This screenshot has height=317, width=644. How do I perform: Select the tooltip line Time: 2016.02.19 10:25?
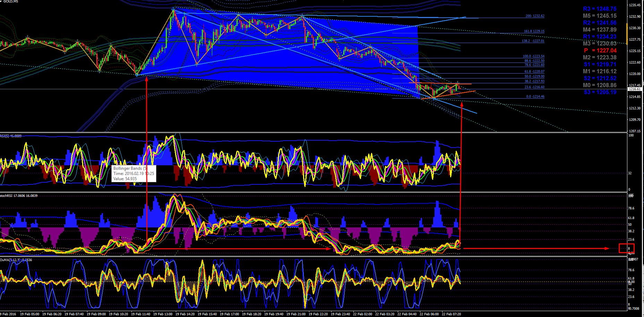click(x=134, y=174)
